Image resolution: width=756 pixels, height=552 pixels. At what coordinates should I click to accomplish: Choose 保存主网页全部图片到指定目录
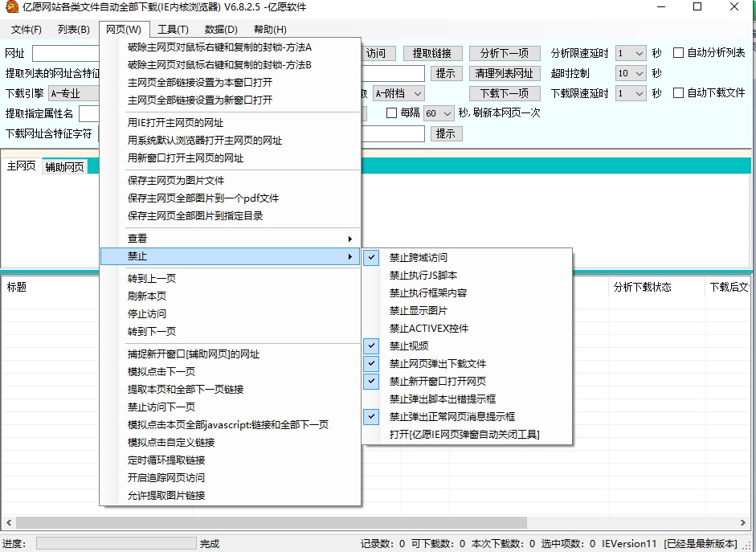[231, 216]
